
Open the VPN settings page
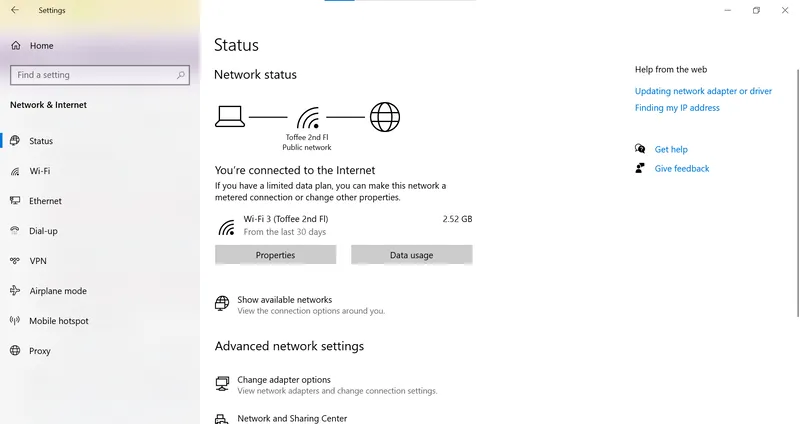tap(38, 261)
